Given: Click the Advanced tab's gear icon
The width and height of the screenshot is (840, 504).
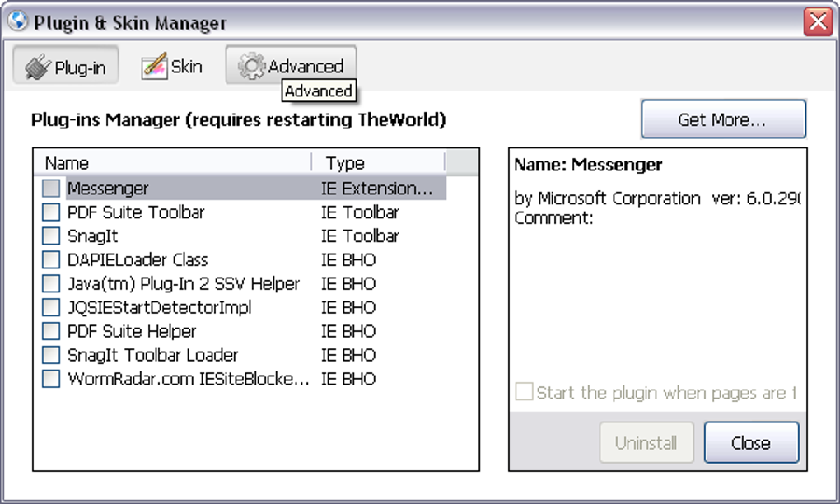Looking at the screenshot, I should (x=250, y=66).
